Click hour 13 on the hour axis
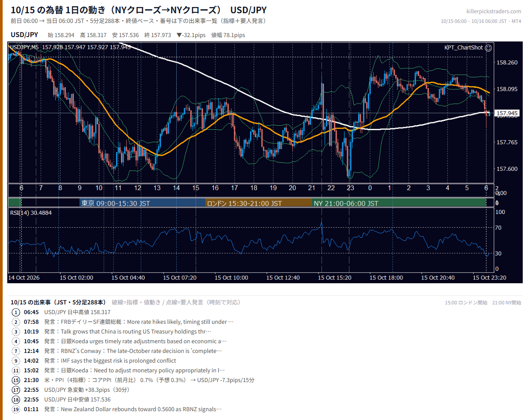The width and height of the screenshot is (530, 420). click(157, 188)
